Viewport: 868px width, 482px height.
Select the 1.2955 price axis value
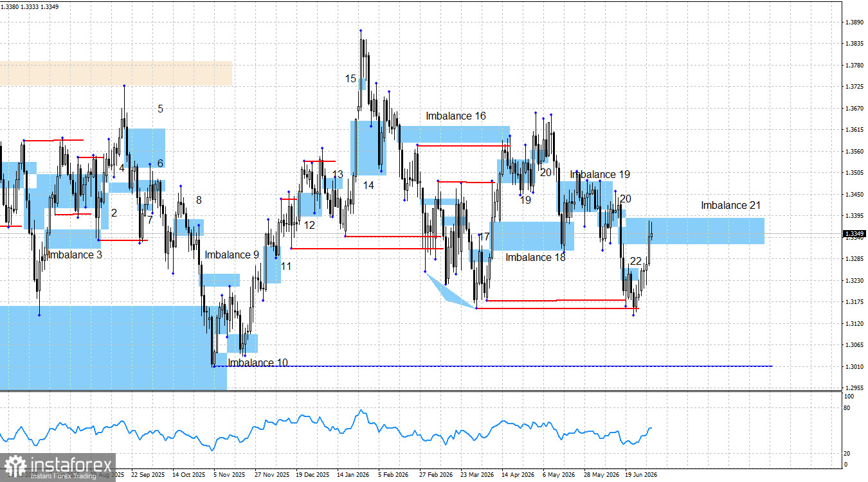tap(855, 388)
